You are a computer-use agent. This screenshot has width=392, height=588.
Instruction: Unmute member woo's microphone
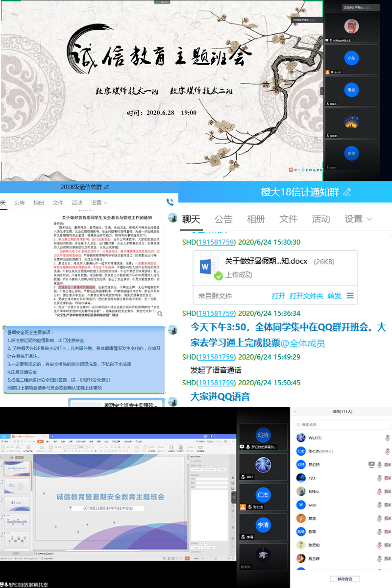click(x=380, y=505)
